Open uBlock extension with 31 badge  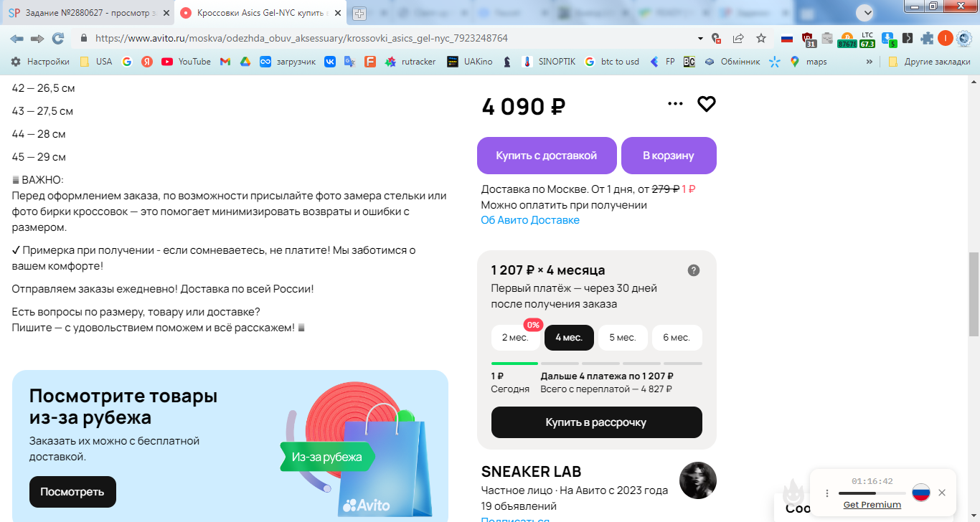click(809, 39)
